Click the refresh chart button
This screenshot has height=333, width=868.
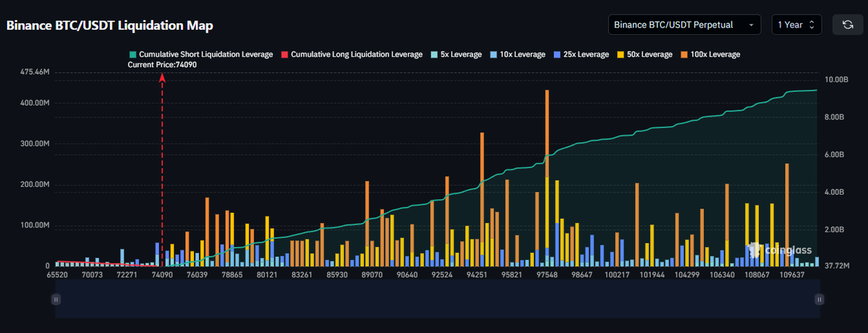coord(847,25)
